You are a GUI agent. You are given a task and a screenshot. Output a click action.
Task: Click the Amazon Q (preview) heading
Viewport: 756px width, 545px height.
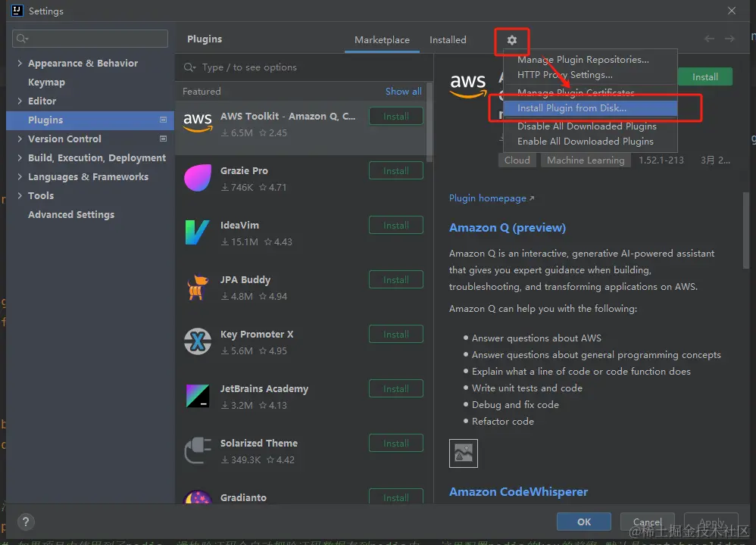(508, 227)
